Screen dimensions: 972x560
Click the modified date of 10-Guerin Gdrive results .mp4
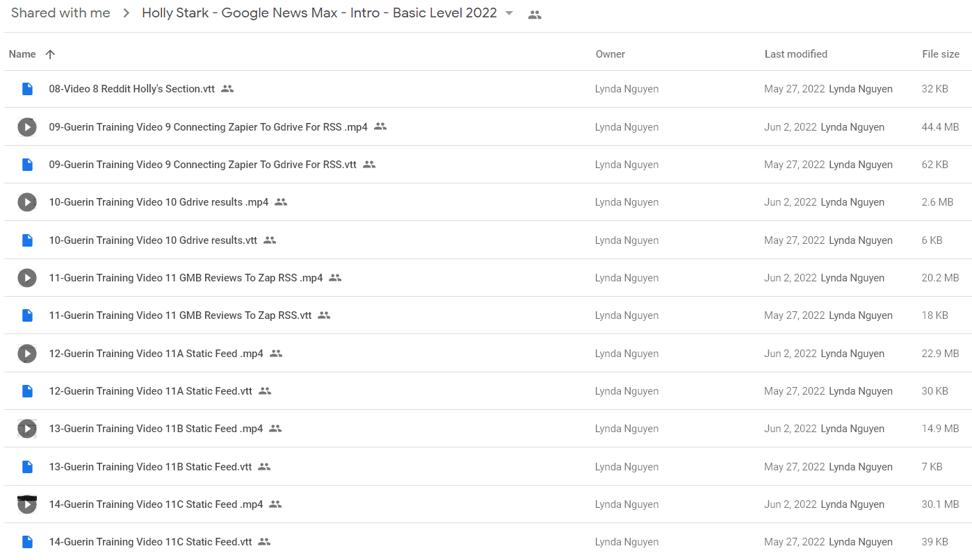(790, 202)
